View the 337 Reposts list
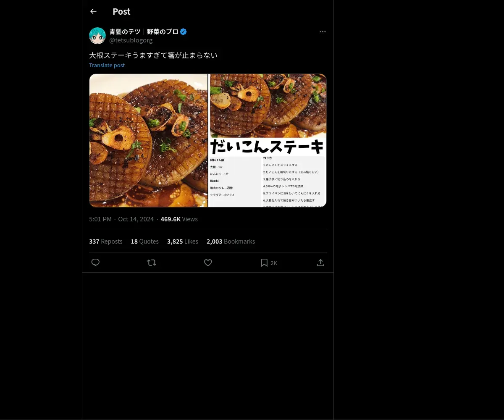The height and width of the screenshot is (420, 504). 105,241
